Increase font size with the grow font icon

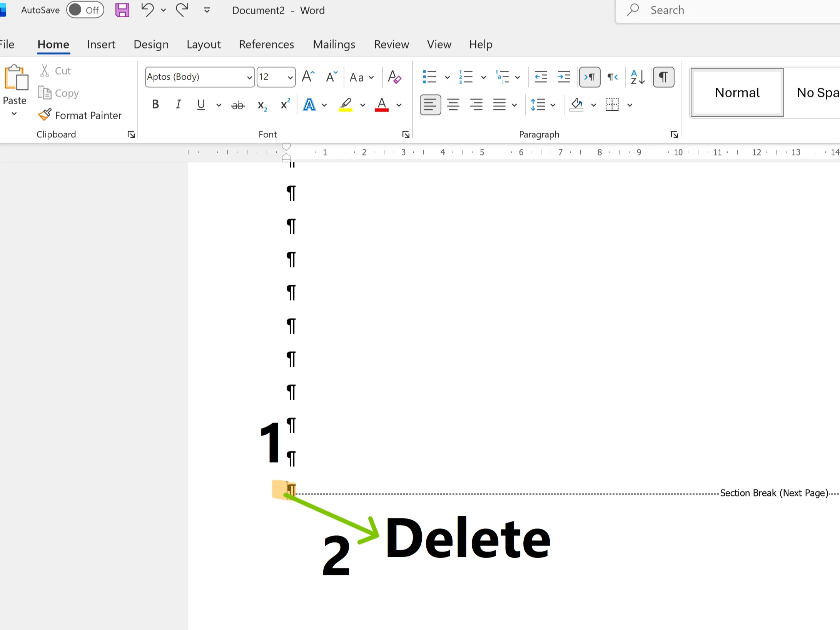point(308,77)
